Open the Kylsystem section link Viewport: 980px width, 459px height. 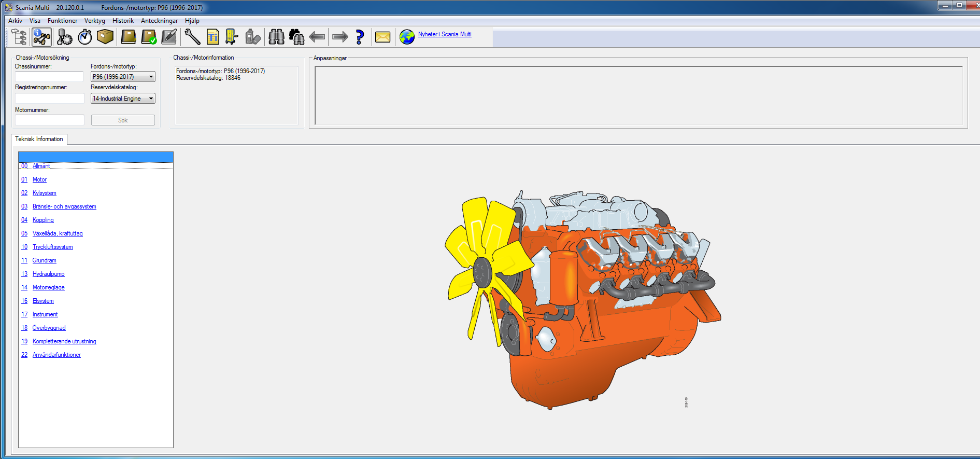click(44, 193)
